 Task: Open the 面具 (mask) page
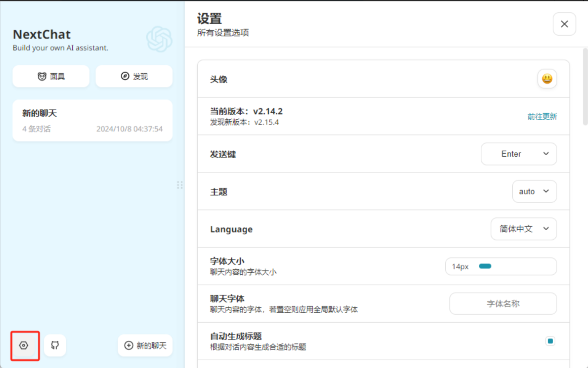pyautogui.click(x=51, y=76)
